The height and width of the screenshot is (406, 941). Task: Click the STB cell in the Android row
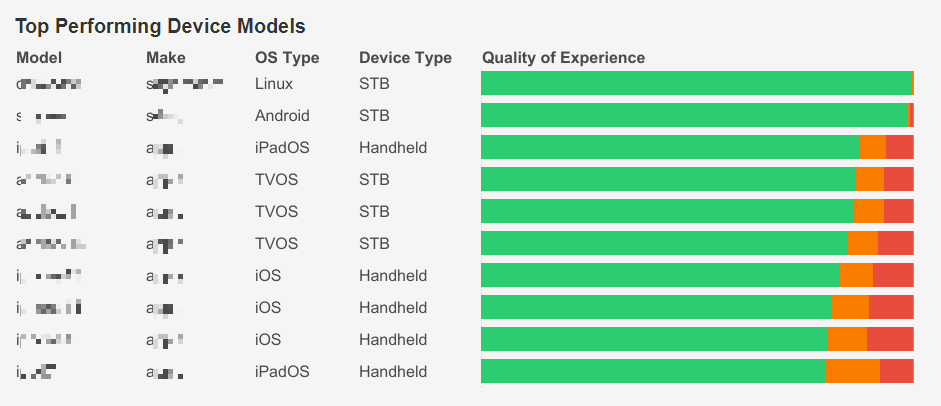(374, 115)
